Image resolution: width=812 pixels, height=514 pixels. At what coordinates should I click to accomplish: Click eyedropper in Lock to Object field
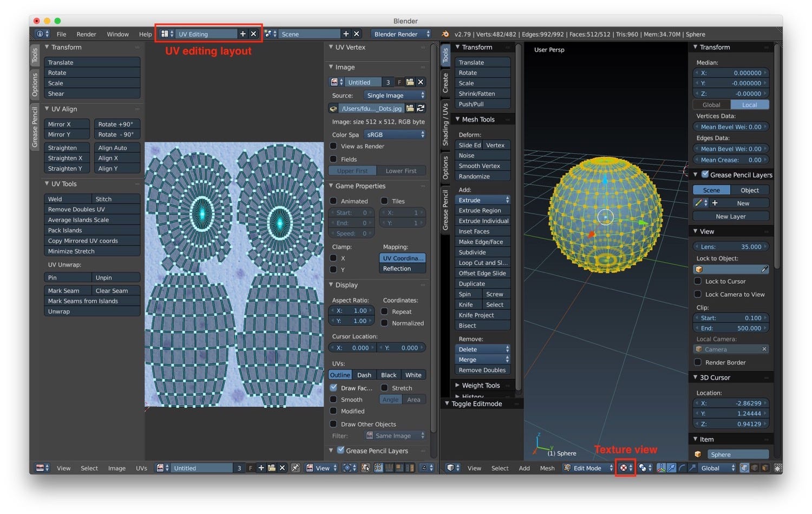pyautogui.click(x=764, y=269)
